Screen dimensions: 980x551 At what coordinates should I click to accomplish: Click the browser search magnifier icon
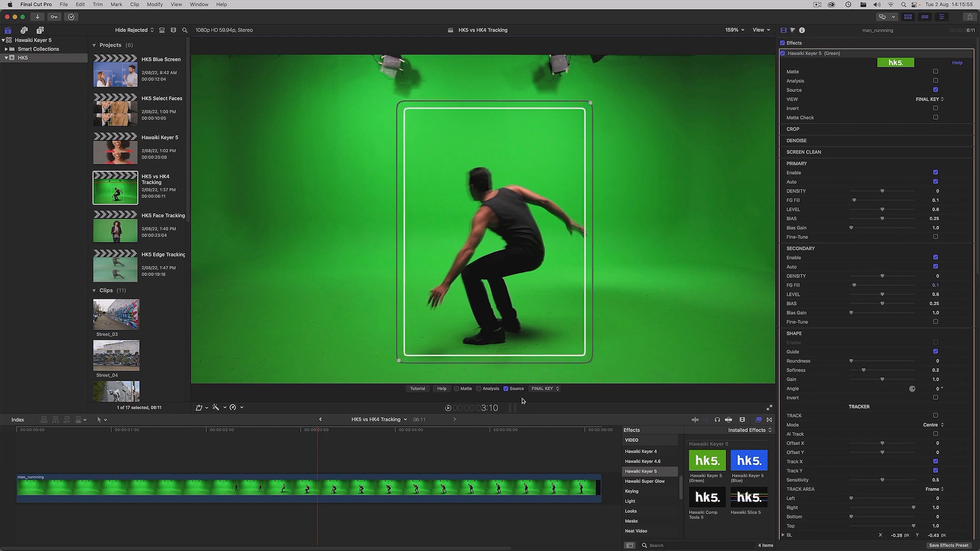pyautogui.click(x=185, y=30)
